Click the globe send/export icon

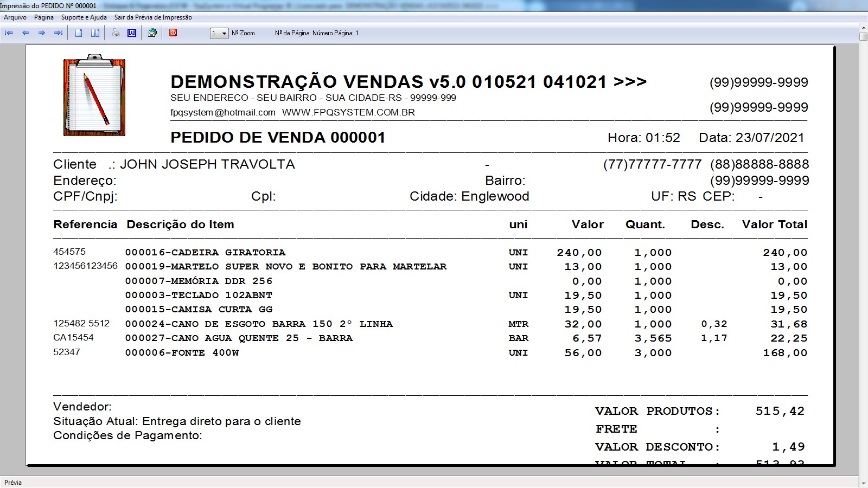pyautogui.click(x=152, y=33)
